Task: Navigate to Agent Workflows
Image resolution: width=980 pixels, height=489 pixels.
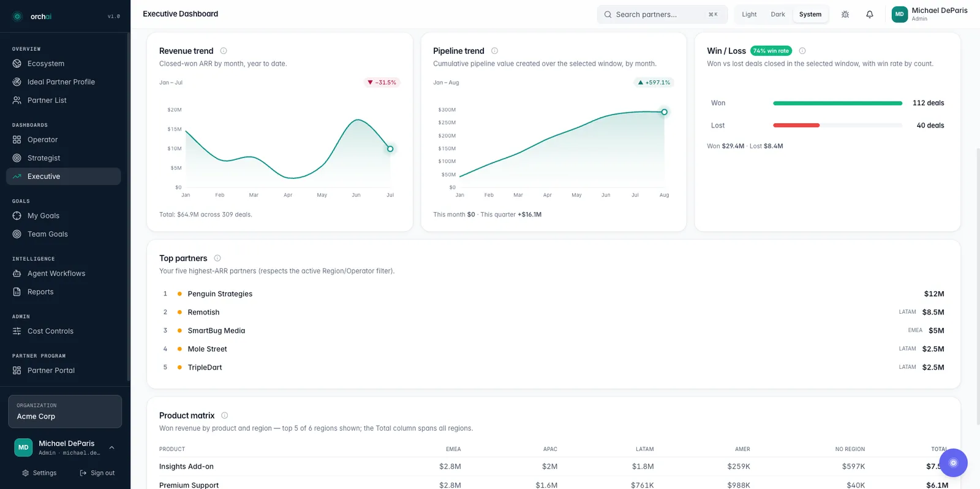Action: pos(64,273)
